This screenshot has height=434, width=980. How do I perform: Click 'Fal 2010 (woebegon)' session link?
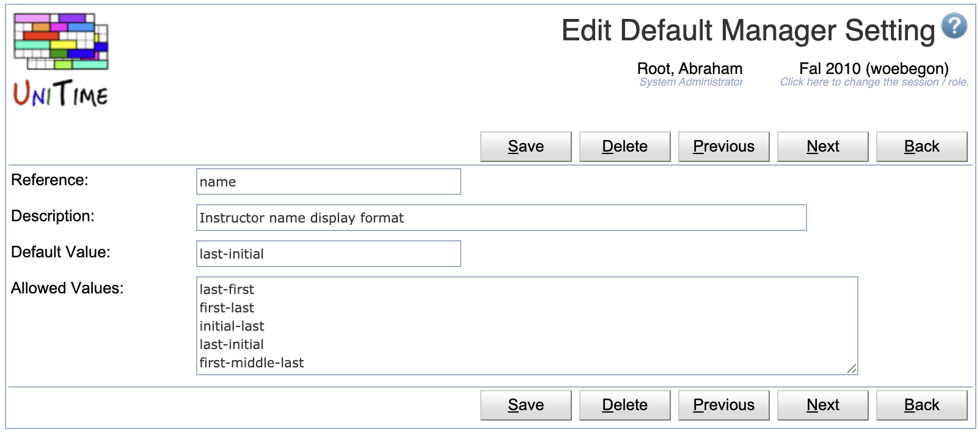(874, 68)
